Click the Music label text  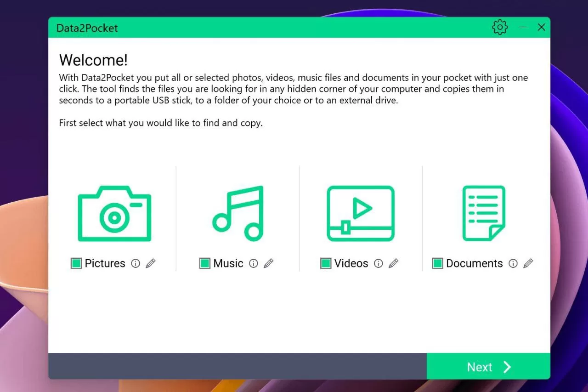coord(228,263)
